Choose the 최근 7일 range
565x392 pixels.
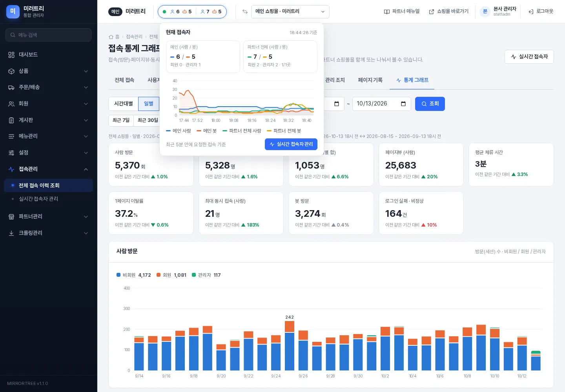click(x=121, y=120)
